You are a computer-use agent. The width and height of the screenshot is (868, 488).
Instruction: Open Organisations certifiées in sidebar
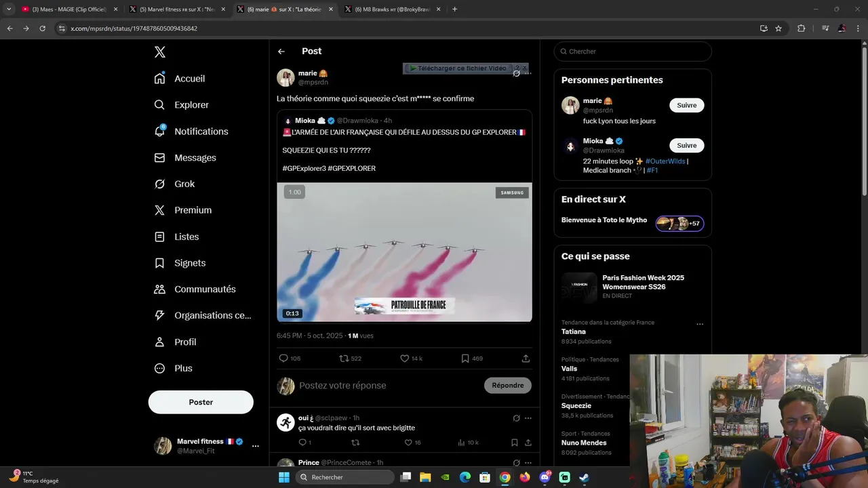tap(203, 316)
